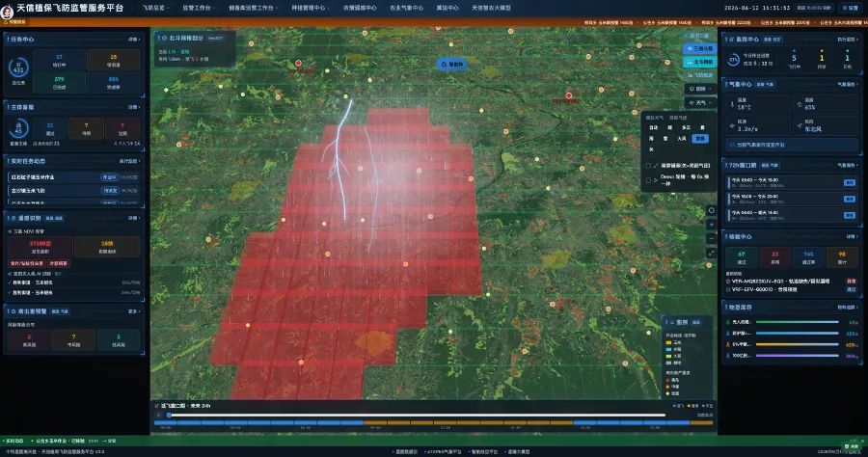Open the 农业气象中心 menu item
The height and width of the screenshot is (457, 868).
[406, 9]
